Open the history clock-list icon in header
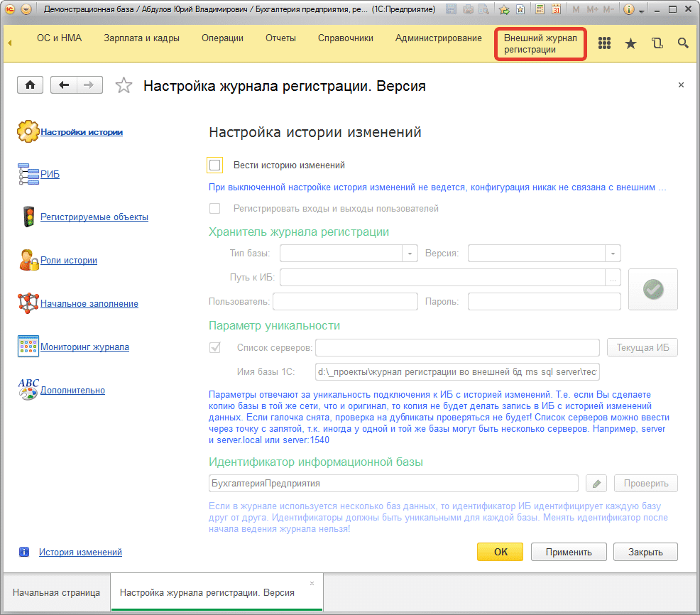 pyautogui.click(x=657, y=43)
